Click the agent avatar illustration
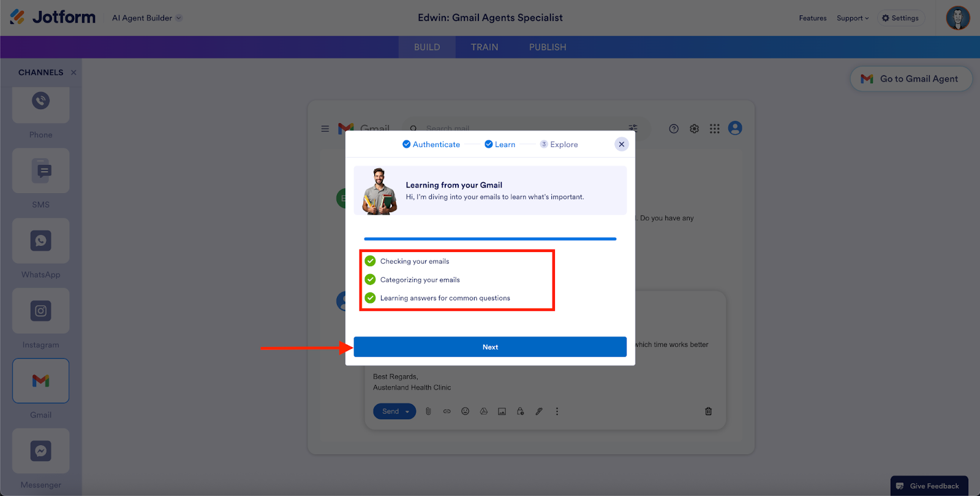980x496 pixels. (x=380, y=191)
